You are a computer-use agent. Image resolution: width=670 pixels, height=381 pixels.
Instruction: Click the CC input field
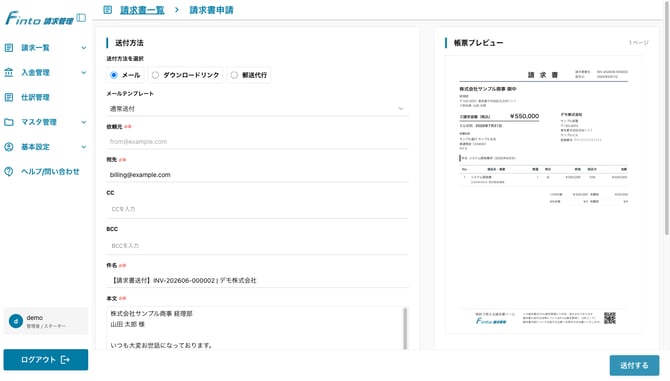[x=257, y=209]
